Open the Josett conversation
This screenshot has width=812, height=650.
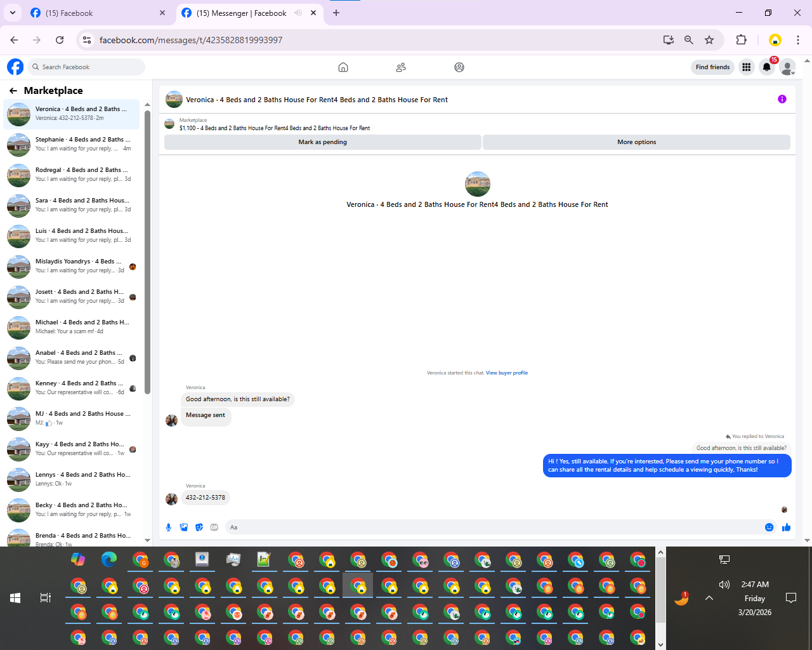[72, 297]
